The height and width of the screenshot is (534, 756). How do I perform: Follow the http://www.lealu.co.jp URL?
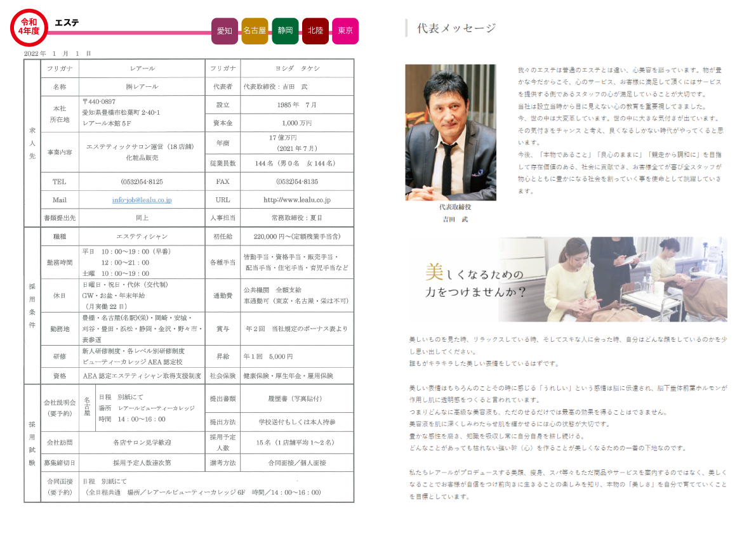click(297, 200)
